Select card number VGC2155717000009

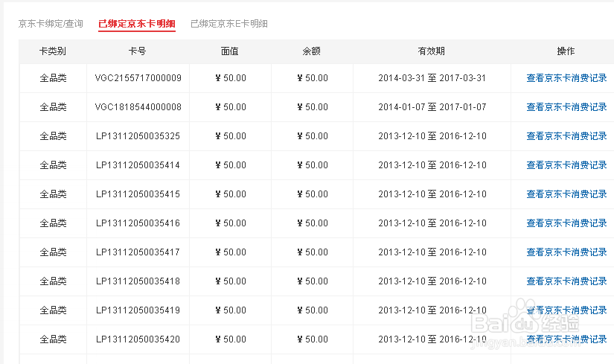pyautogui.click(x=138, y=78)
